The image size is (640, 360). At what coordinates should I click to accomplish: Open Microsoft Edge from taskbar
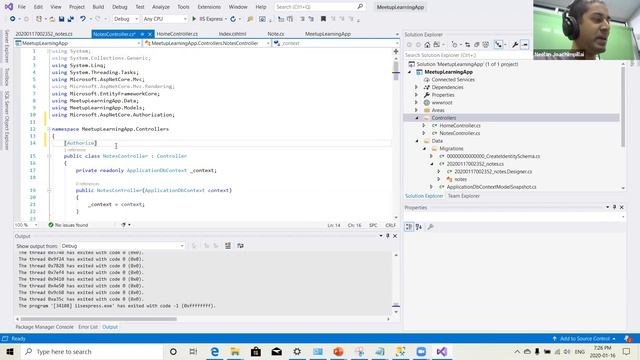(x=215, y=351)
